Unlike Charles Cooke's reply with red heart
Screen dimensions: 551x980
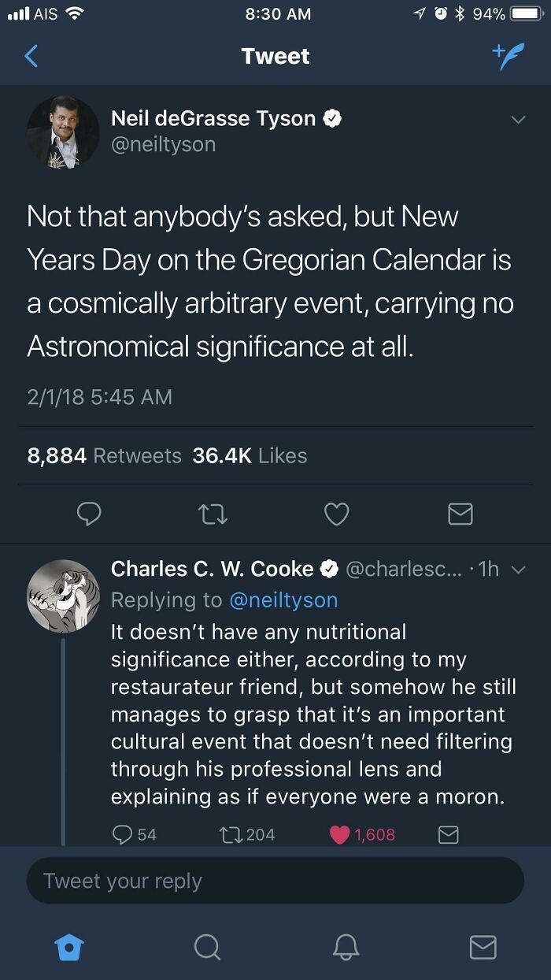click(340, 834)
